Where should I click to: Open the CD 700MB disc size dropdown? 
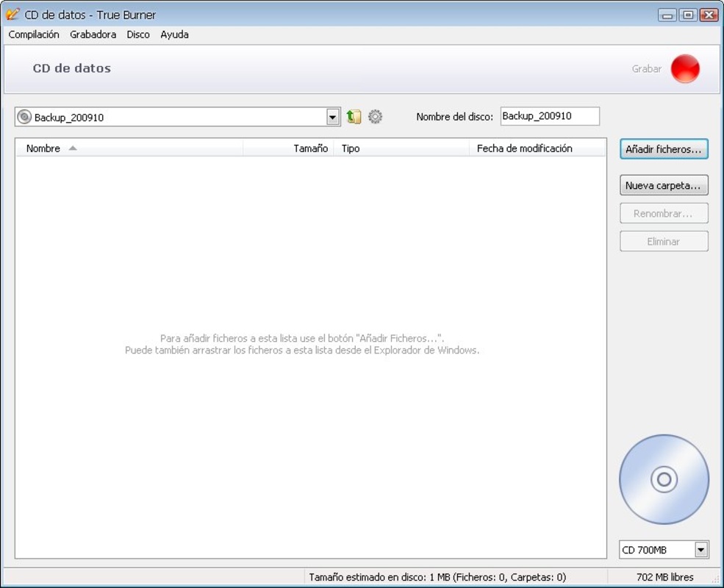[700, 550]
